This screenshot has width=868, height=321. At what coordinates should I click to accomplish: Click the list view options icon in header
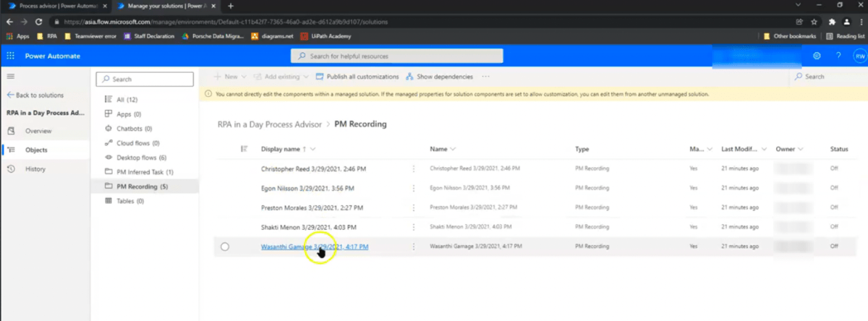click(244, 149)
